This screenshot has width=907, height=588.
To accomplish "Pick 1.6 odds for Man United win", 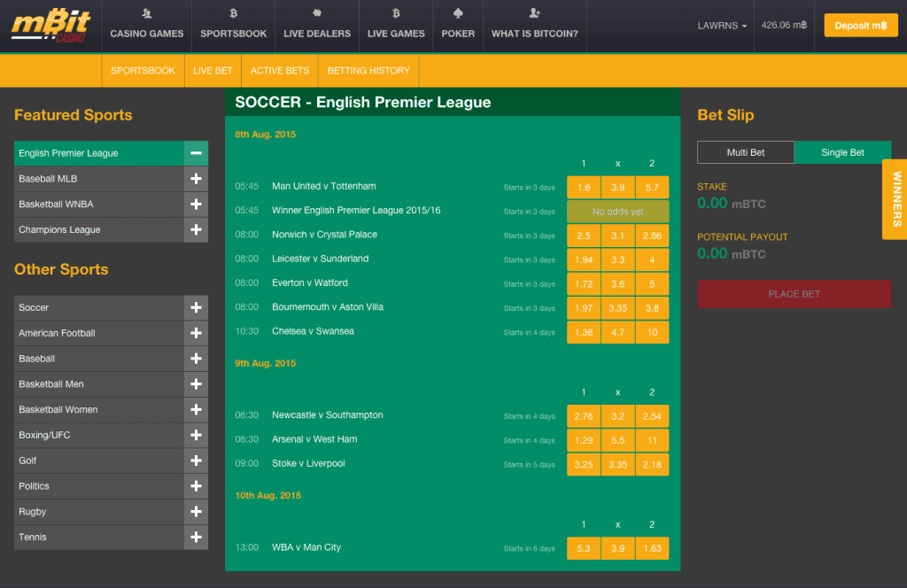I will tap(583, 187).
